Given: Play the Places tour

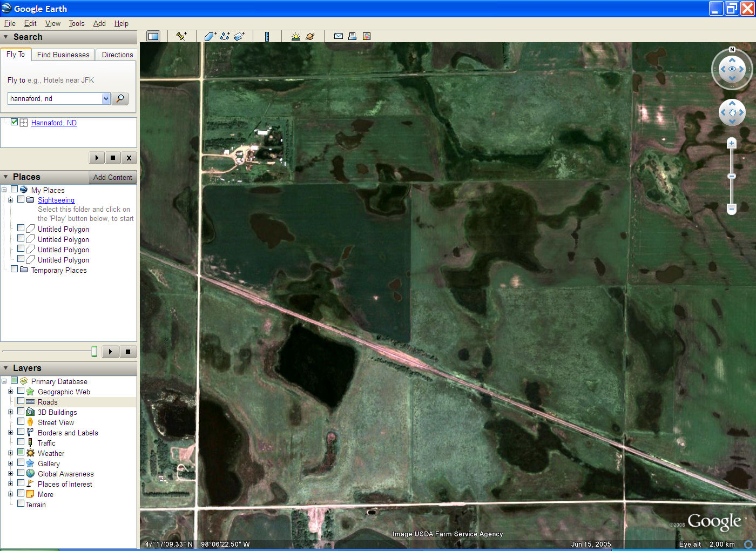Looking at the screenshot, I should [110, 352].
